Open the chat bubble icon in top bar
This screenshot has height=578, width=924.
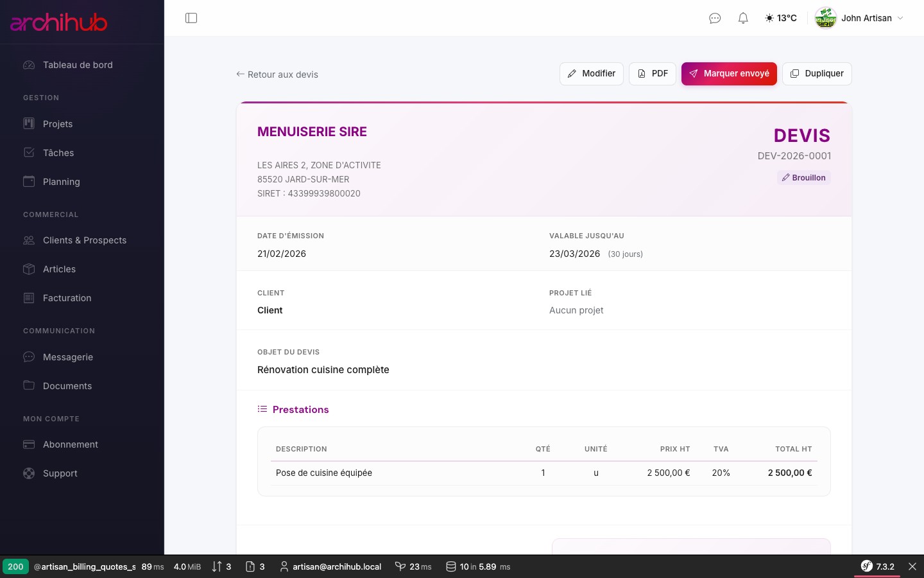point(715,18)
